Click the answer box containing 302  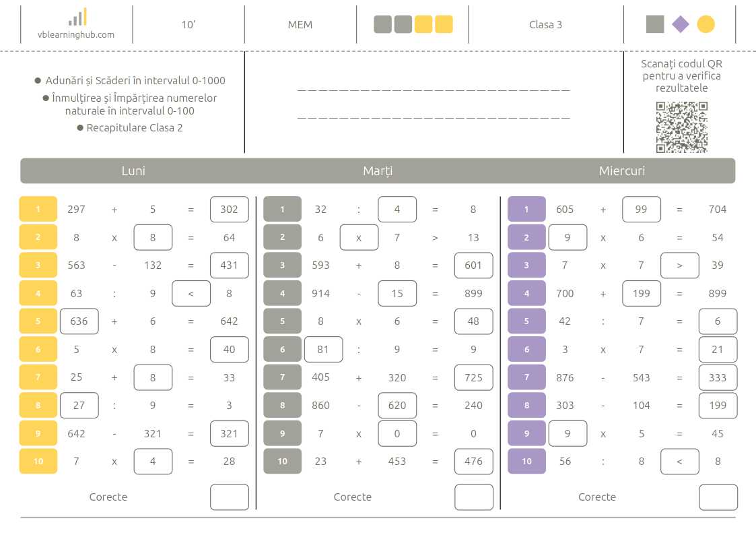tap(230, 210)
